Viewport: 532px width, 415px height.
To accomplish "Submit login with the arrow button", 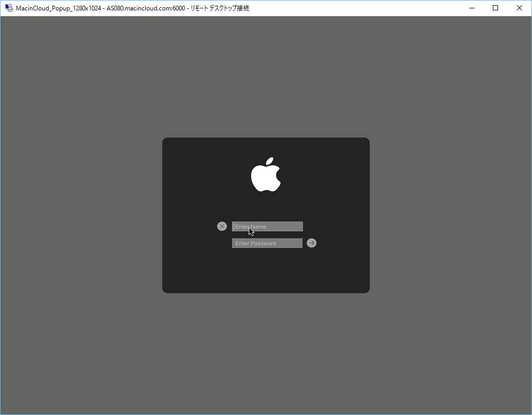I will pyautogui.click(x=311, y=243).
